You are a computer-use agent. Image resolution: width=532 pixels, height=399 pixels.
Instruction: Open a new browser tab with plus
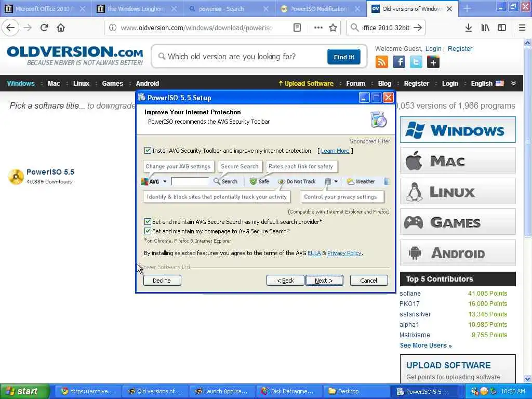coord(467,8)
